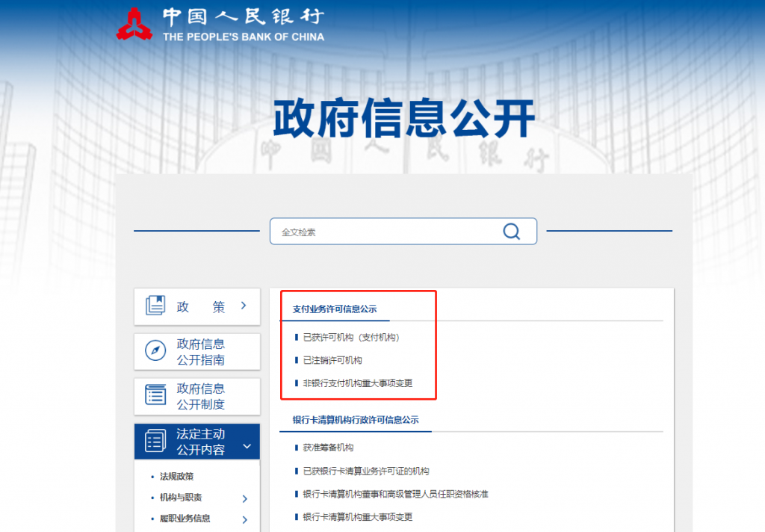765x532 pixels.
Task: Open 已获银行卡清算业务许可证的机构 link
Action: 366,471
